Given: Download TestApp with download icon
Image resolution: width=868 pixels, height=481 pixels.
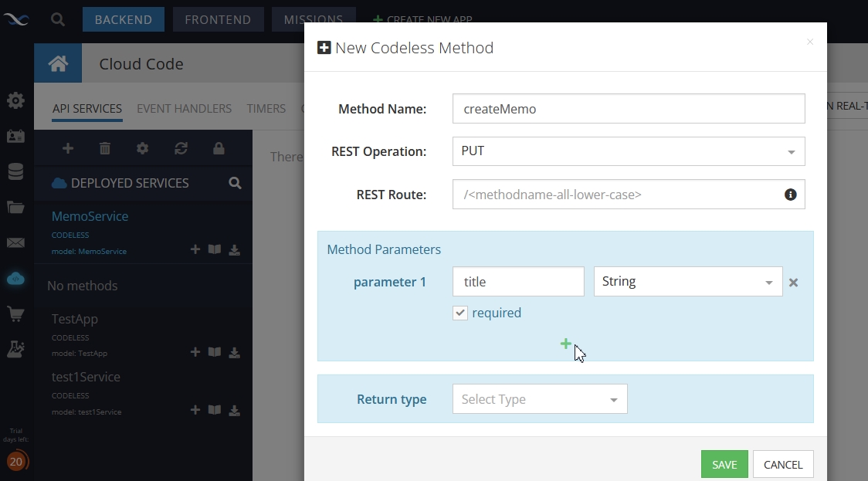Looking at the screenshot, I should 234,353.
